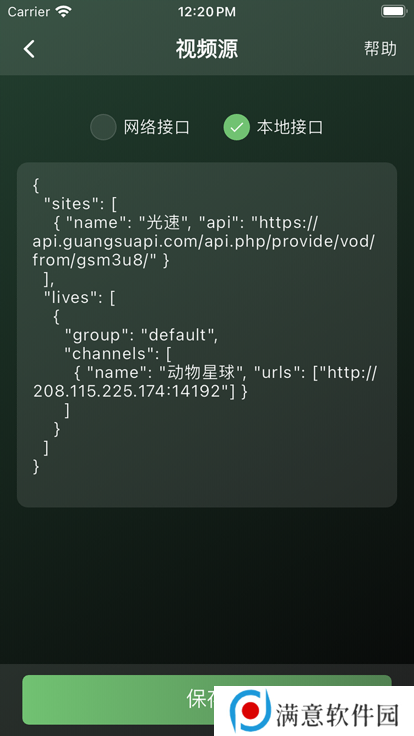Tap the battery icon in status bar
Screen dimensions: 414x736
click(393, 11)
